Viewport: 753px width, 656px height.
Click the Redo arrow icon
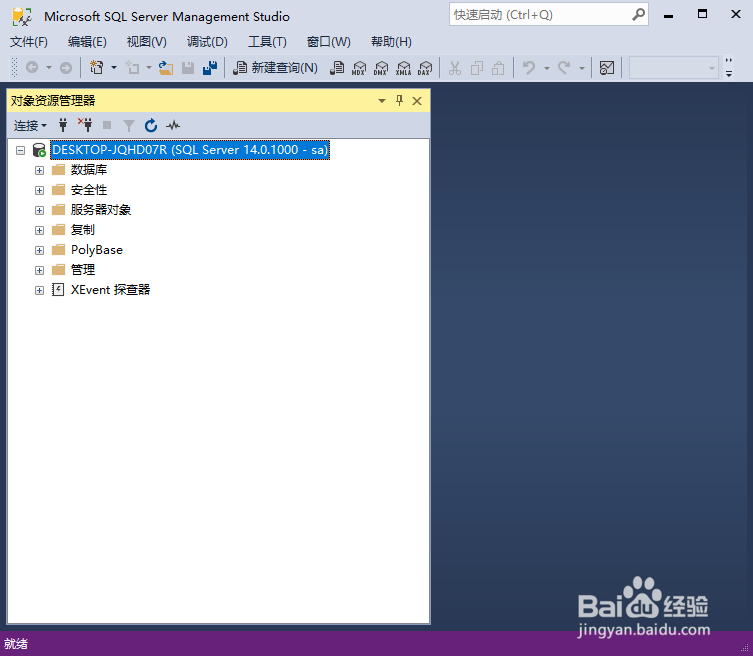564,67
